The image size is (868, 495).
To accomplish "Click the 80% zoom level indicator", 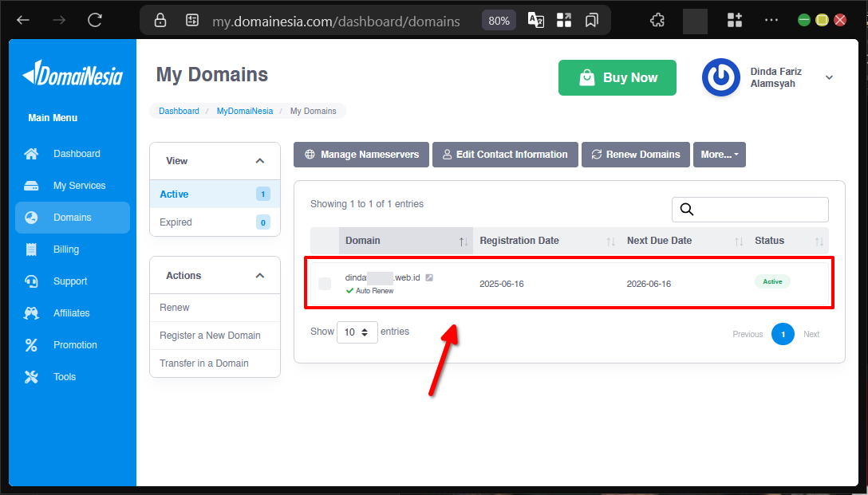I will [x=499, y=21].
